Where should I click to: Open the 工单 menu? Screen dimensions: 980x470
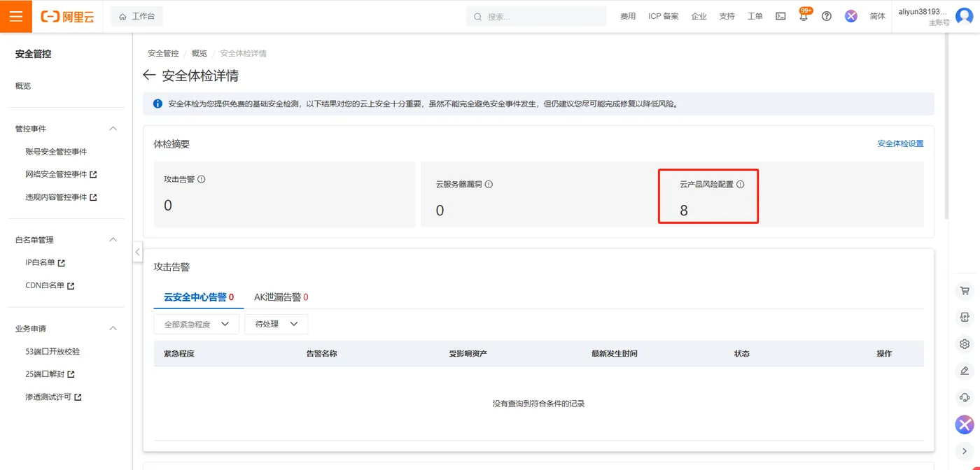pyautogui.click(x=755, y=16)
